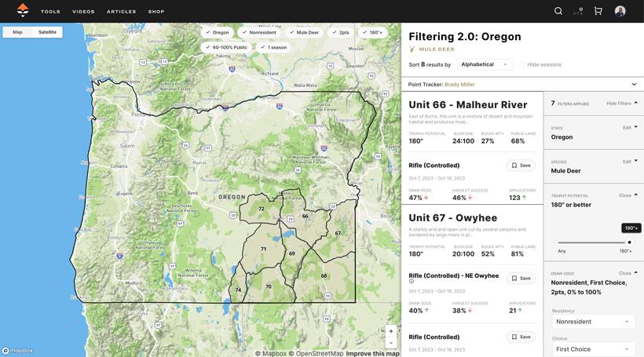The height and width of the screenshot is (357, 644).
Task: Check the Hide seasons checkbox
Action: pyautogui.click(x=521, y=64)
